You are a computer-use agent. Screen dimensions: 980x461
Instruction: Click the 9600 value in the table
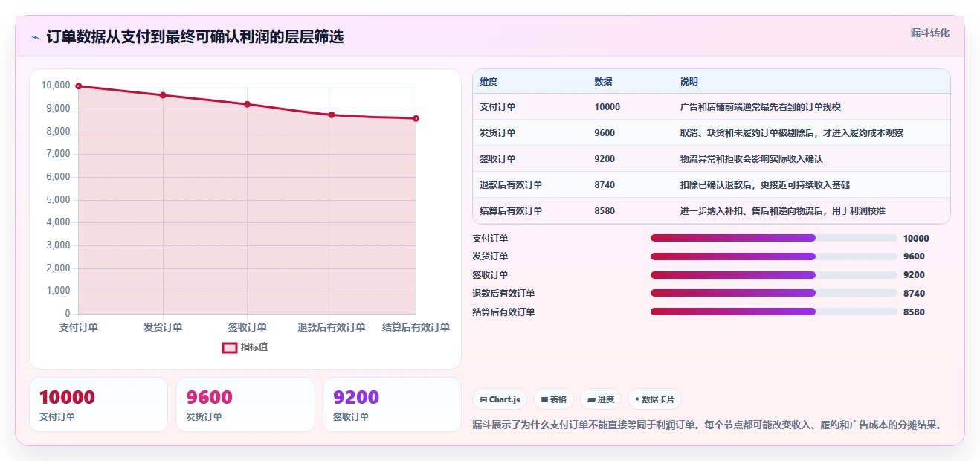[x=605, y=133]
